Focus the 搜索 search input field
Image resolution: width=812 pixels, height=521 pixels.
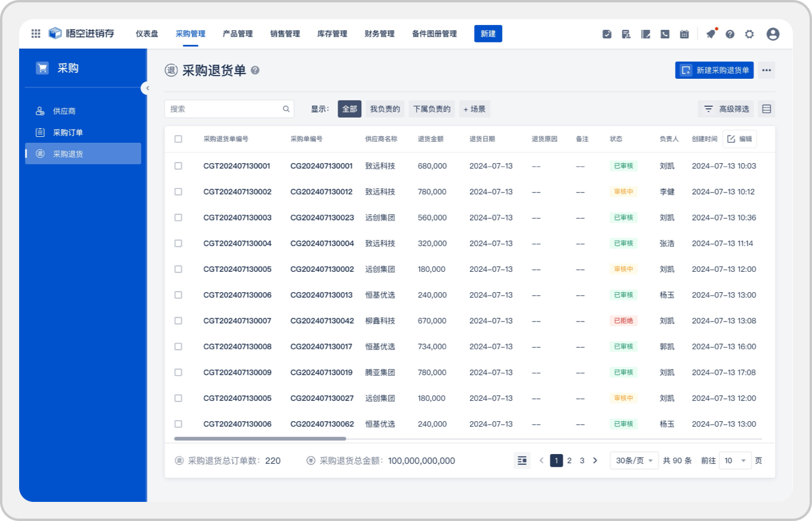229,109
